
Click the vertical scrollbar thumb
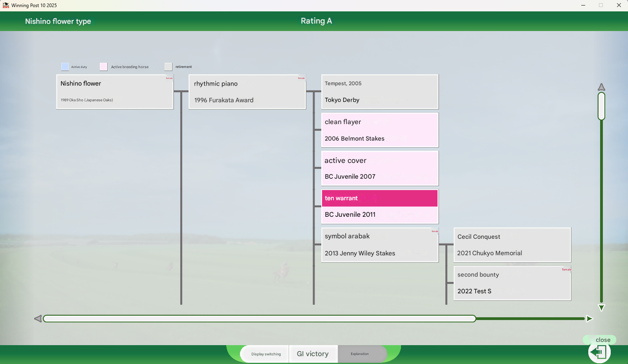[x=601, y=106]
